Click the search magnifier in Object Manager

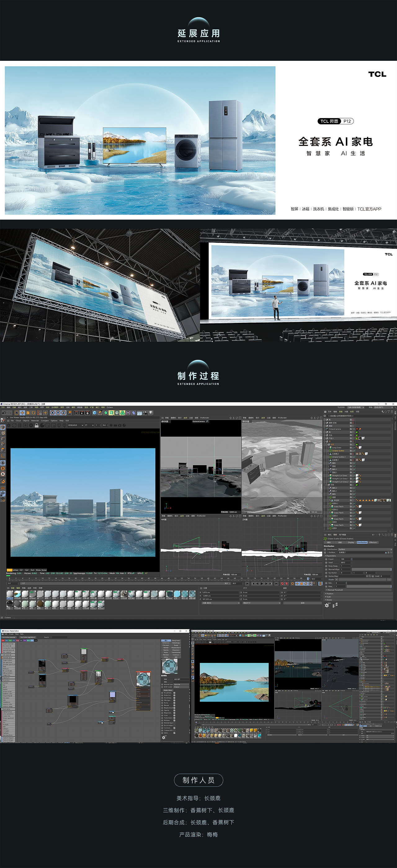tap(382, 412)
